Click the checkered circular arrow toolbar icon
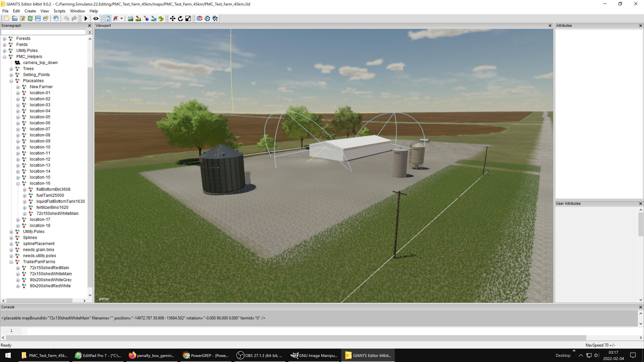The height and width of the screenshot is (362, 644). coord(215,18)
